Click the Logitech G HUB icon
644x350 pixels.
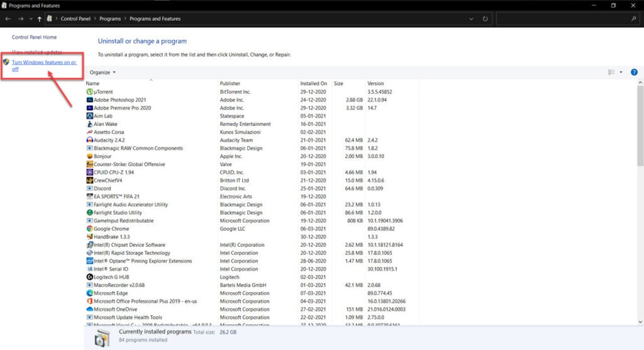point(89,277)
